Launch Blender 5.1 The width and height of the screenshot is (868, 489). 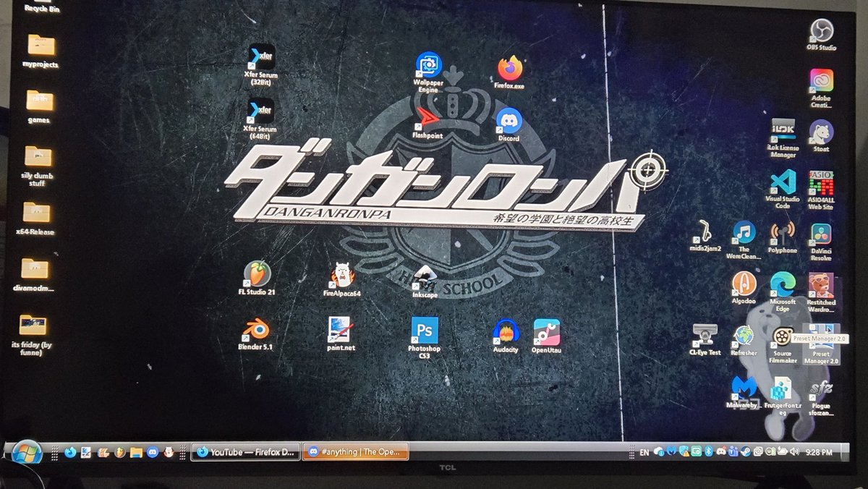(x=255, y=333)
